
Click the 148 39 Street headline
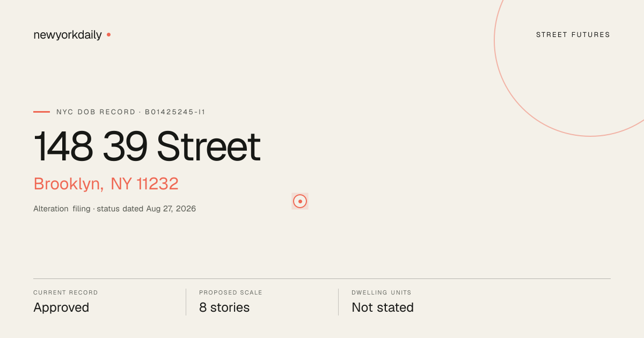(x=147, y=146)
